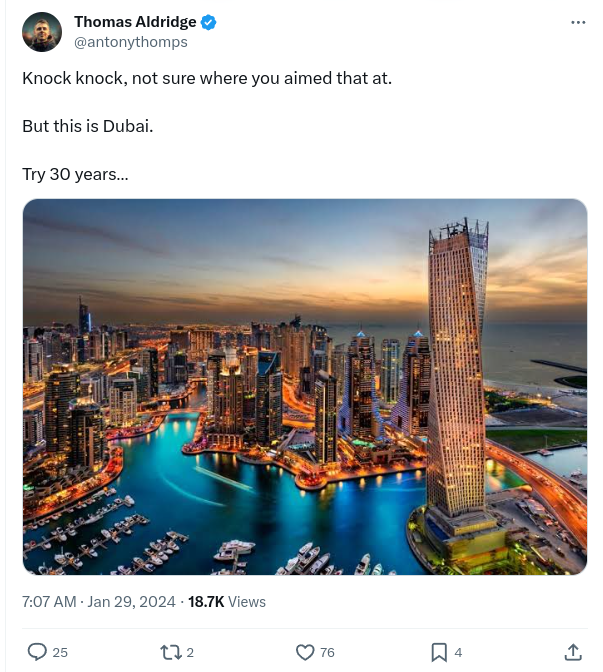Viewport: 603px width, 672px height.
Task: View the 18.7K Views analytics
Action: tap(227, 602)
